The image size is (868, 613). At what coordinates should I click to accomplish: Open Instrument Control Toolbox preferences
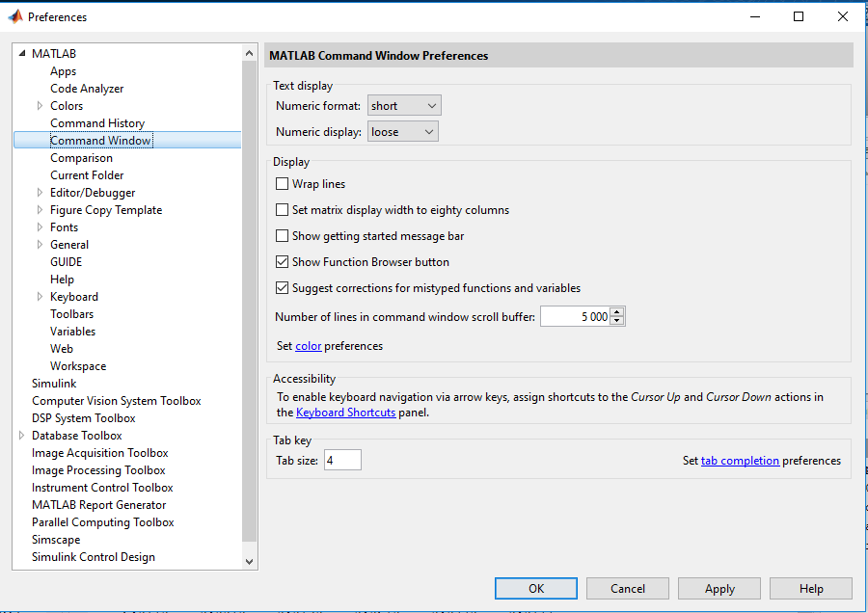(102, 488)
